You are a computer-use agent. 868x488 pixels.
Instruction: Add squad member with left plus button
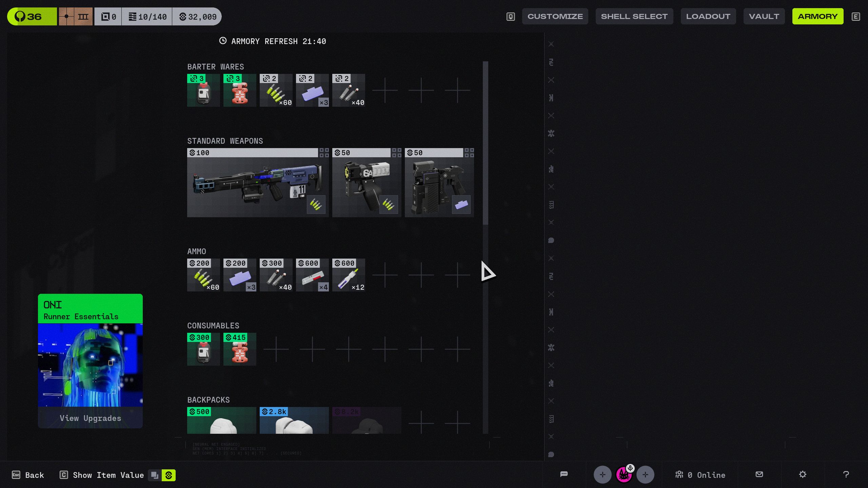point(602,474)
